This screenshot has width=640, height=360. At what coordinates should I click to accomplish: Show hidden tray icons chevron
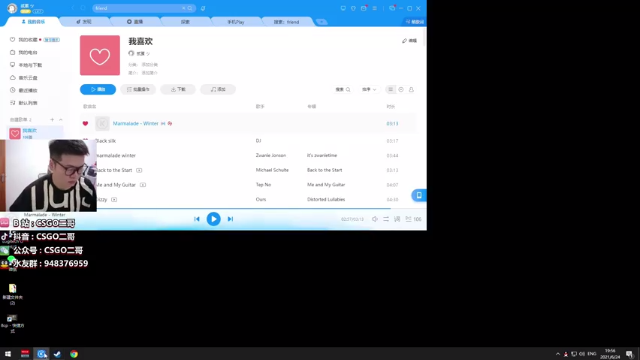558,354
